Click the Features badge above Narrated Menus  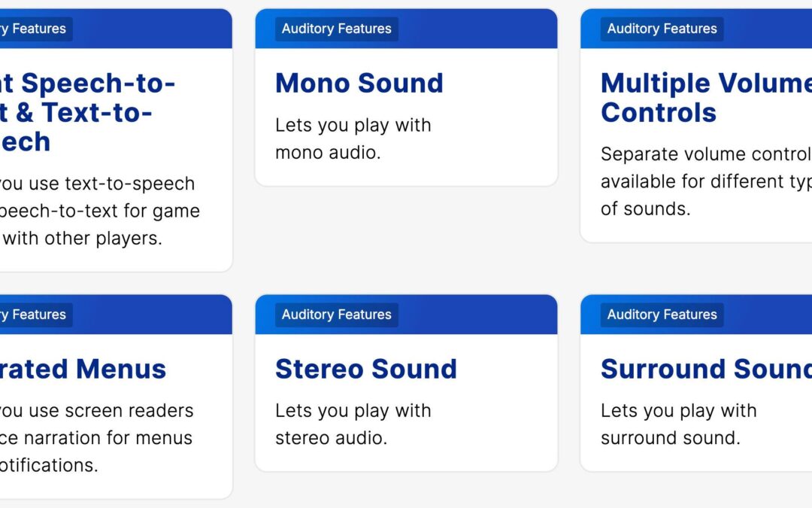(36, 315)
